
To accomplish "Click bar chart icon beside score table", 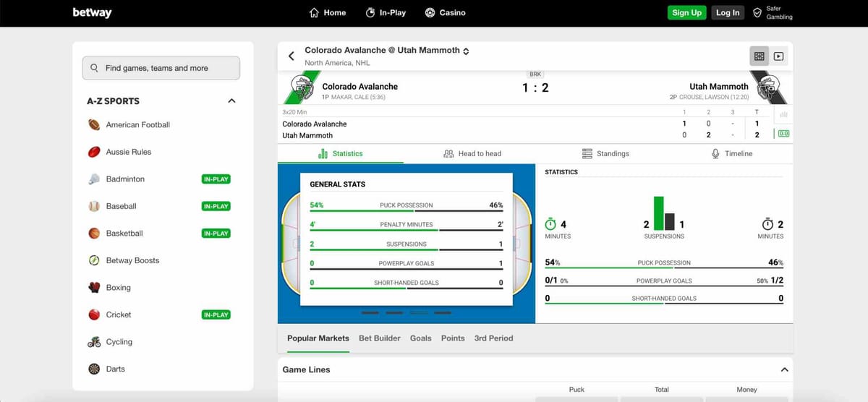I will coord(783,114).
